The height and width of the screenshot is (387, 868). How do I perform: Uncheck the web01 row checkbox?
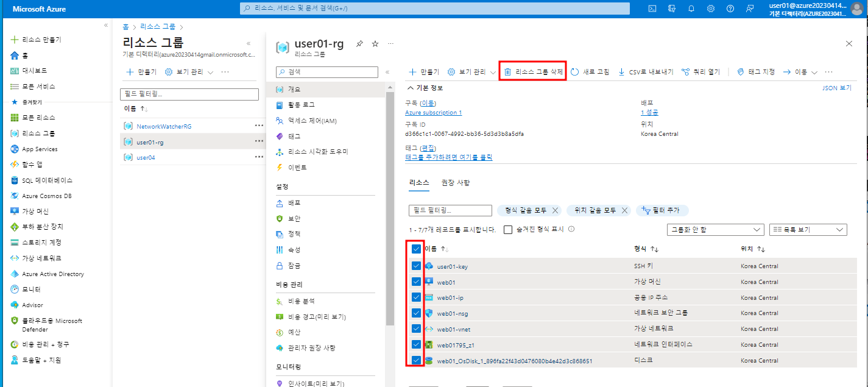click(416, 282)
